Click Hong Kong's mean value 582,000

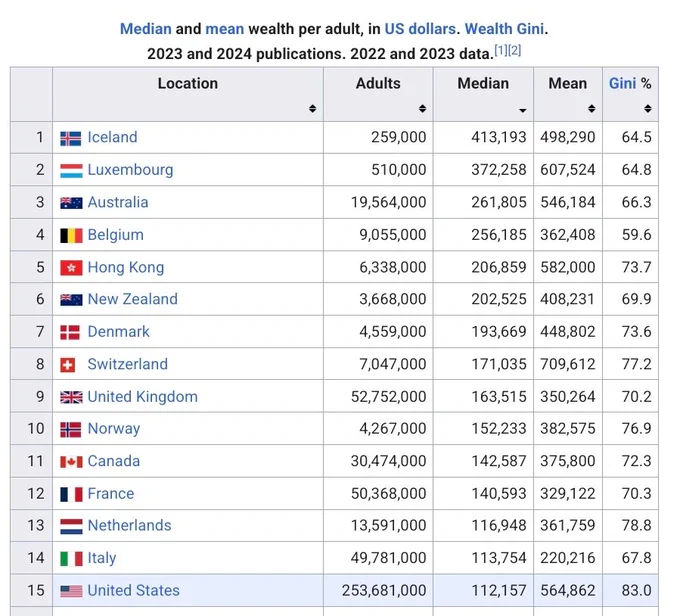pyautogui.click(x=568, y=268)
